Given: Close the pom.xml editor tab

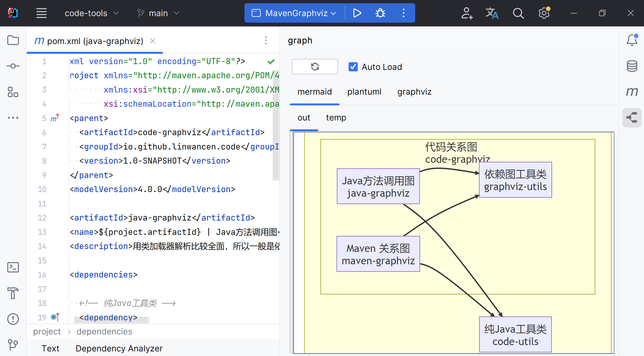Looking at the screenshot, I should coord(153,41).
